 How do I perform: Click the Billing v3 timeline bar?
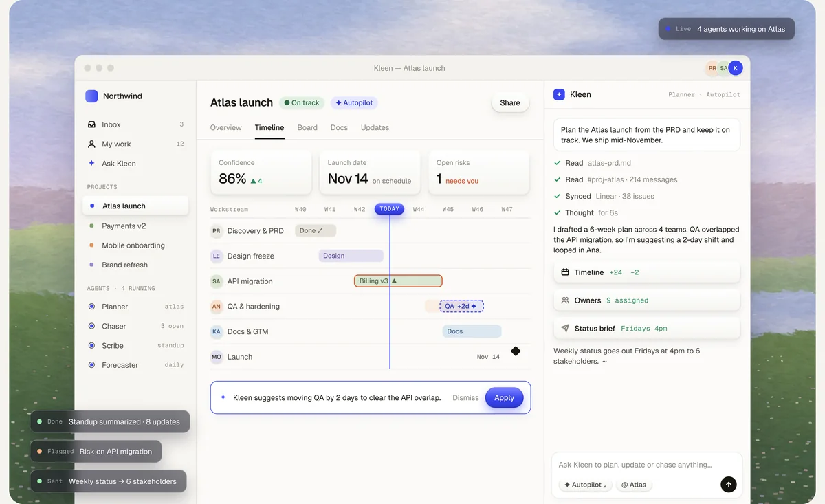398,281
